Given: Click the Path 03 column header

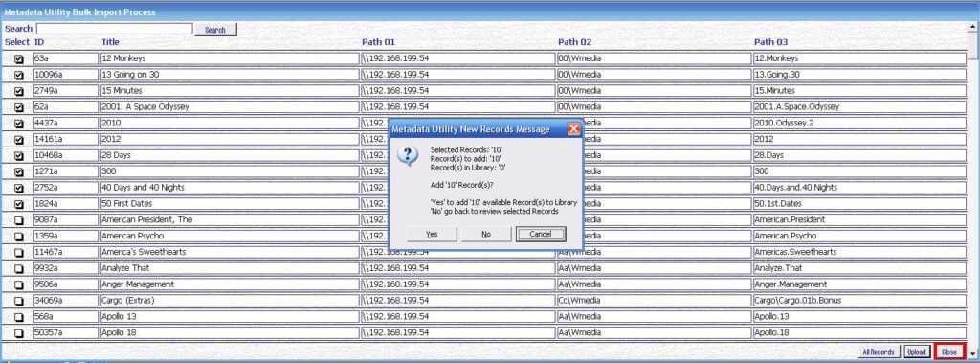Looking at the screenshot, I should pyautogui.click(x=771, y=42).
